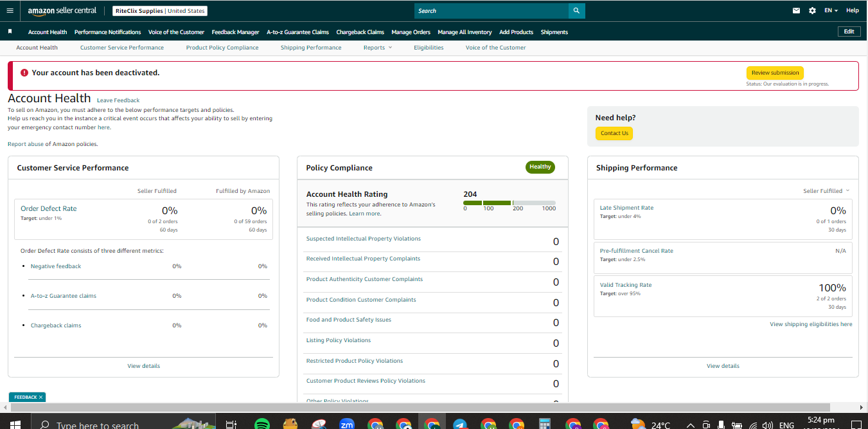
Task: Click the volume speaker tray icon
Action: point(766,424)
